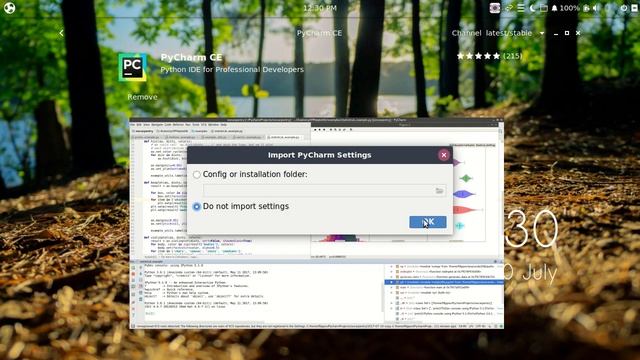The height and width of the screenshot is (360, 640).
Task: Open notifications bell icon
Action: tap(554, 8)
